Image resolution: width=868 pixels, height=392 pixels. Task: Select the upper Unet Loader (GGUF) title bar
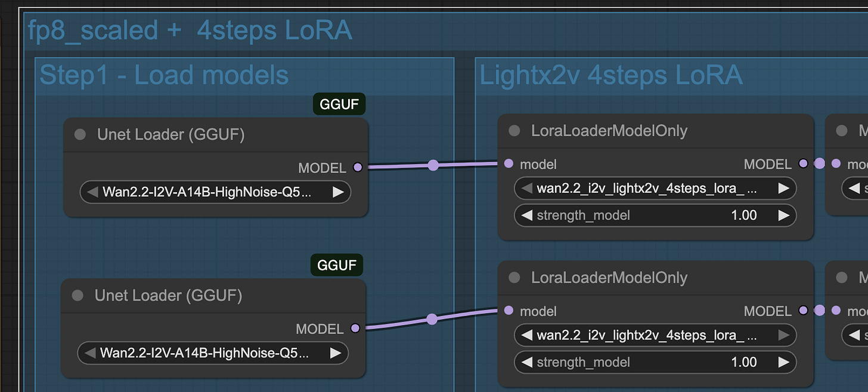(216, 135)
